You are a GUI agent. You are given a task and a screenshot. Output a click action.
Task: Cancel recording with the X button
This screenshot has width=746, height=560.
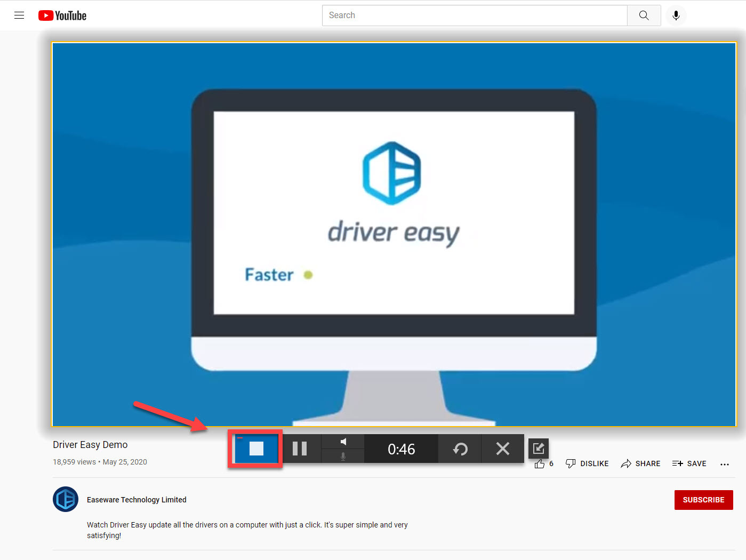(x=503, y=449)
